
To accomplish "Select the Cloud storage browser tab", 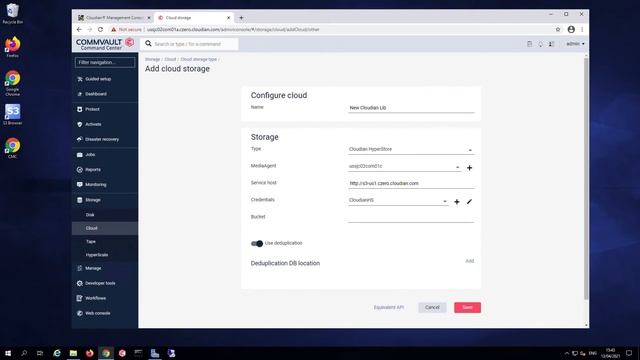I will 194,18.
